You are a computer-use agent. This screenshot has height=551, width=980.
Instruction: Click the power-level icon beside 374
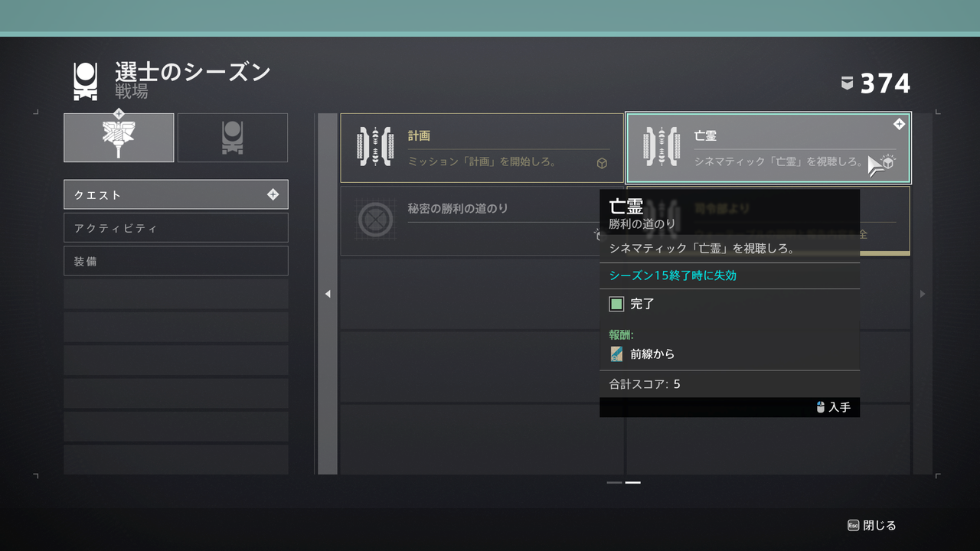[x=847, y=83]
